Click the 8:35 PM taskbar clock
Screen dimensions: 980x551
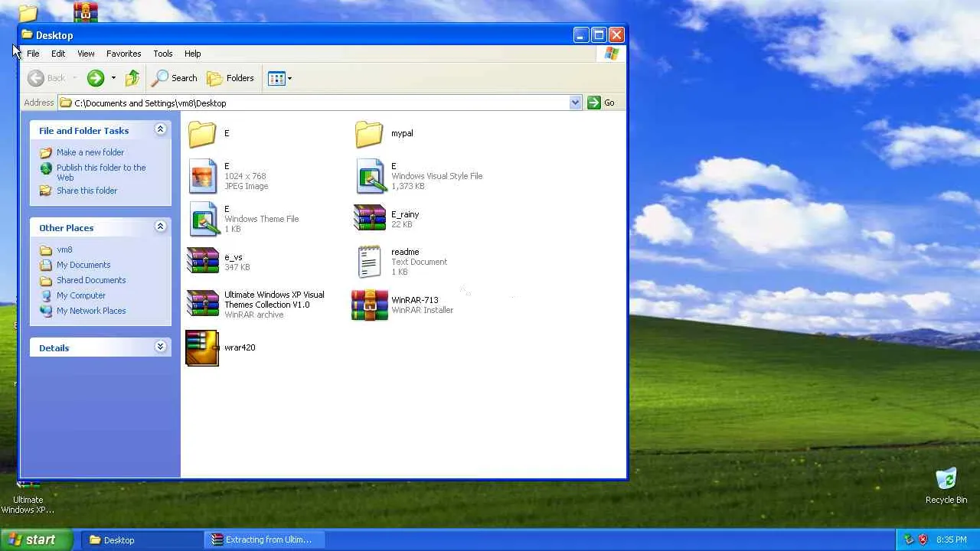tap(952, 540)
